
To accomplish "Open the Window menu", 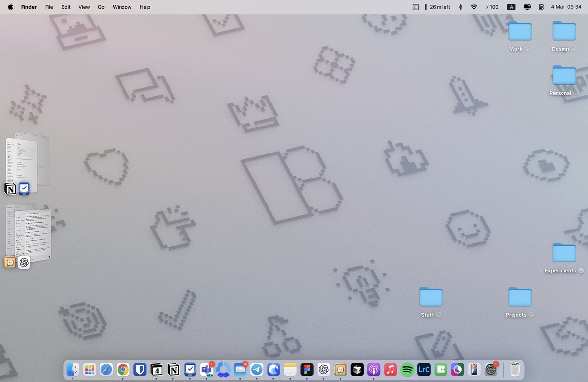I will pyautogui.click(x=122, y=7).
